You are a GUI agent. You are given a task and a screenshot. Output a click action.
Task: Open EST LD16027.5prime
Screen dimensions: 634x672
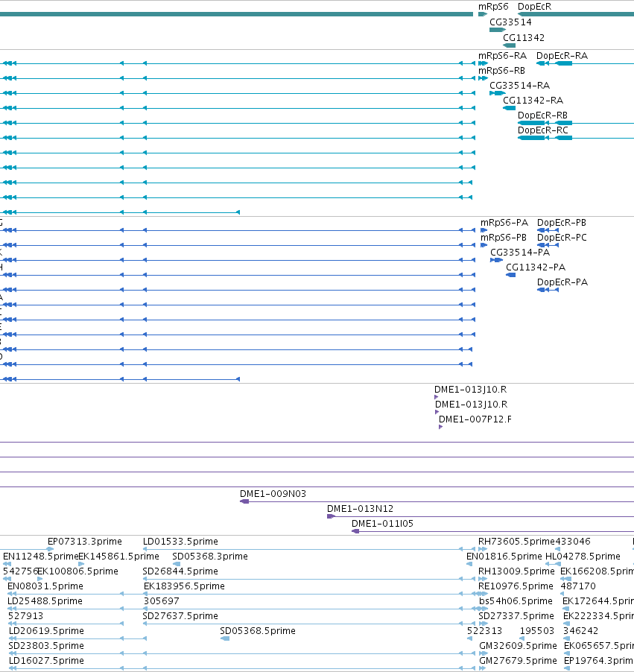[x=46, y=660]
